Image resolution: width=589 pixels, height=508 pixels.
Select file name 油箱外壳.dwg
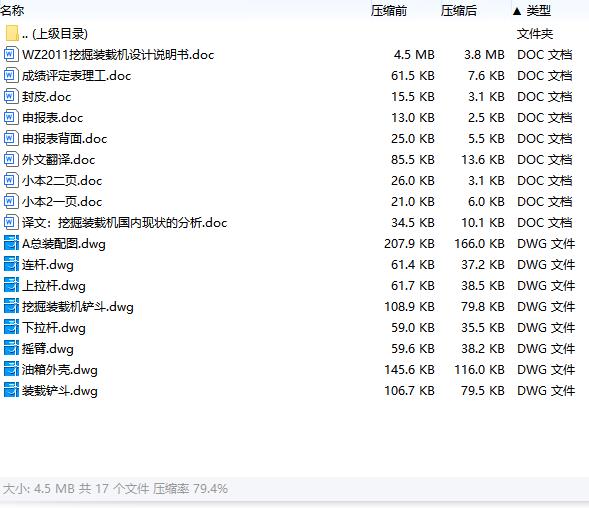click(60, 370)
